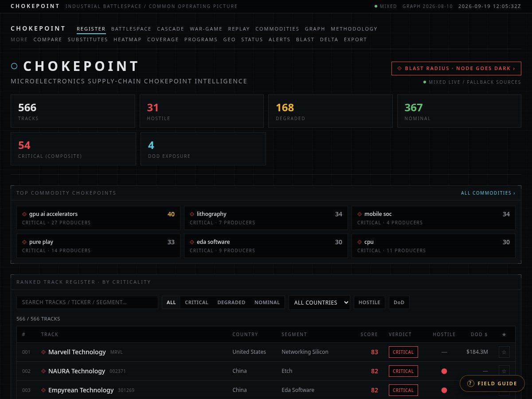The width and height of the screenshot is (532, 399).
Task: Open the COMPARE page
Action: click(47, 39)
